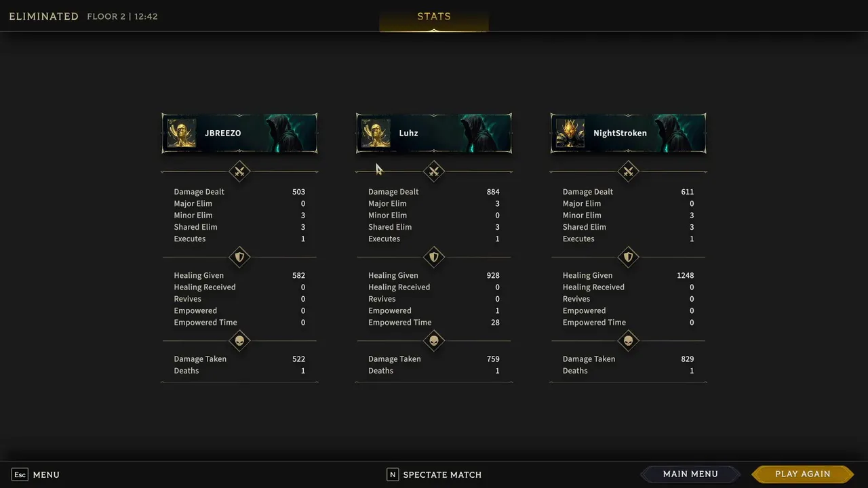Screen dimensions: 868x488
Task: Select the Luhz player name banner
Action: click(x=434, y=134)
